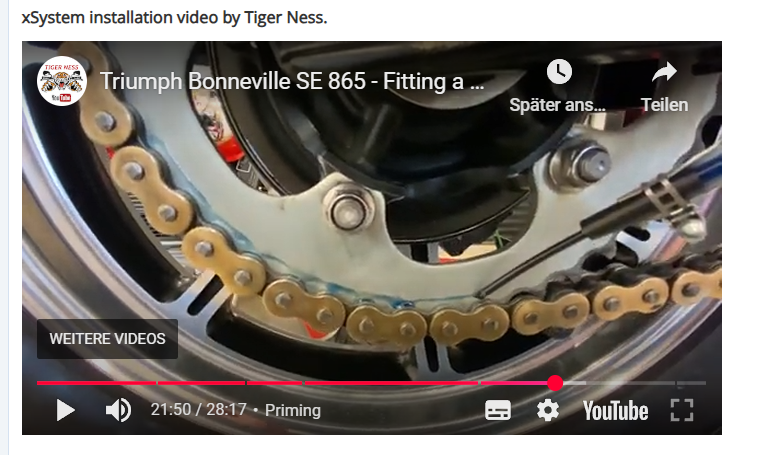Click the red progress bar scrubber handle

pyautogui.click(x=555, y=383)
